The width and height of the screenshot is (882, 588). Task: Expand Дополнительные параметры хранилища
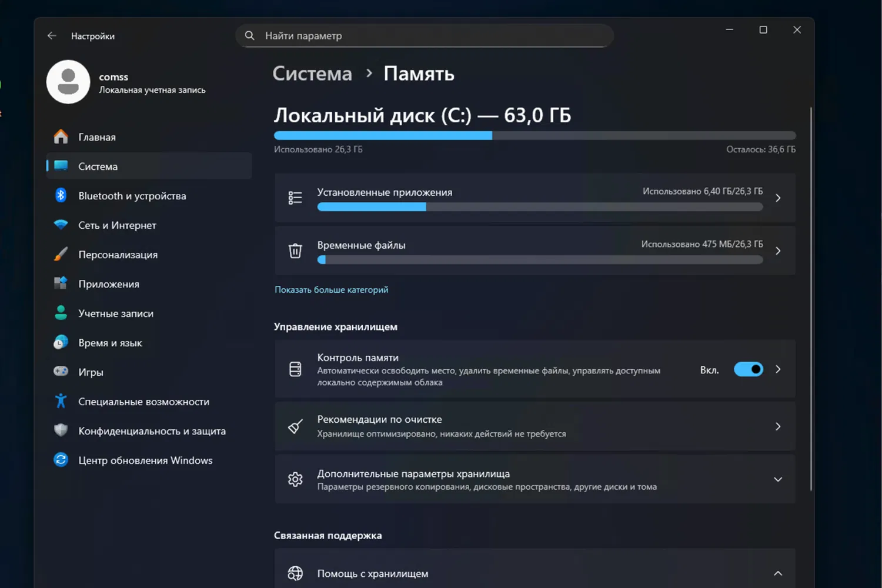(778, 479)
